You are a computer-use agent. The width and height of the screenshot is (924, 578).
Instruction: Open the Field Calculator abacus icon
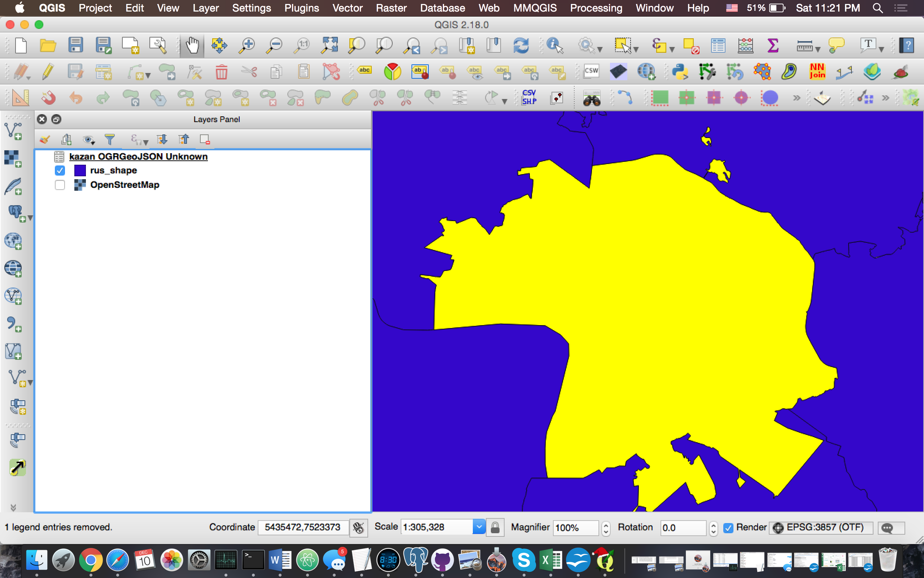coord(745,46)
